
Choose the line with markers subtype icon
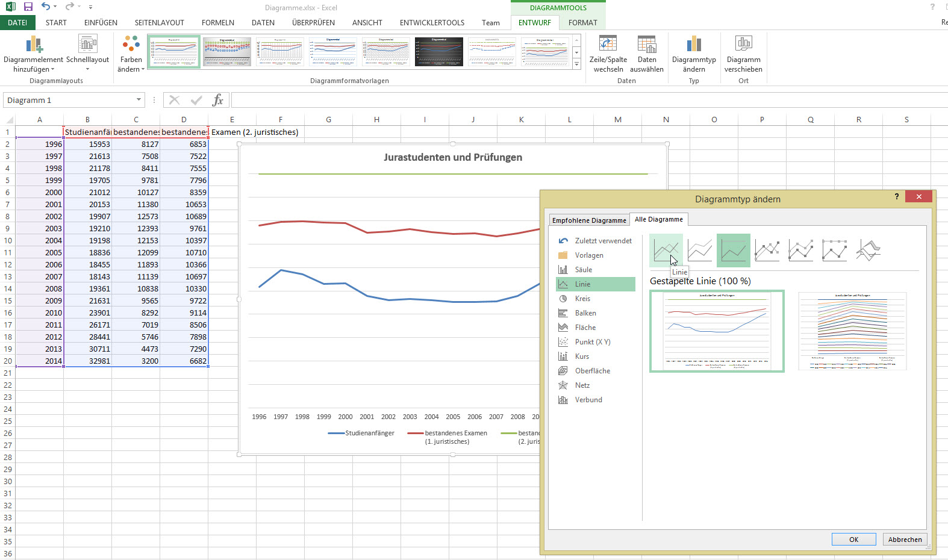(x=767, y=250)
